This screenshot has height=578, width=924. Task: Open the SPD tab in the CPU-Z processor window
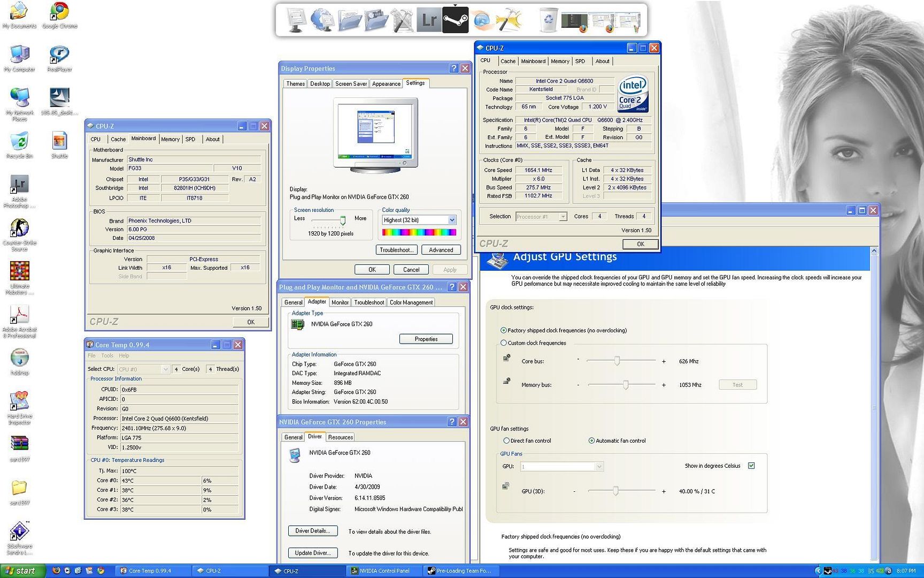(580, 61)
